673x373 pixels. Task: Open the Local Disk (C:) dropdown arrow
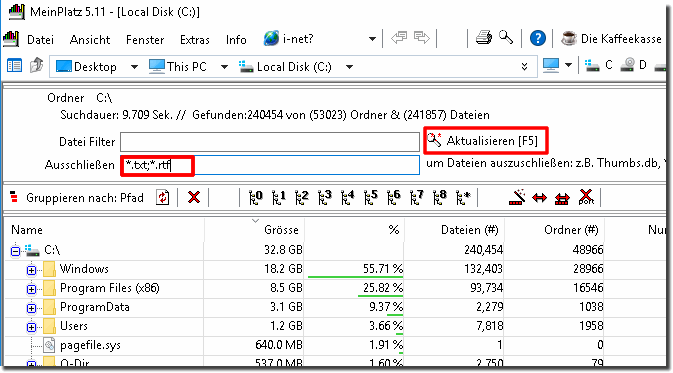[x=349, y=67]
